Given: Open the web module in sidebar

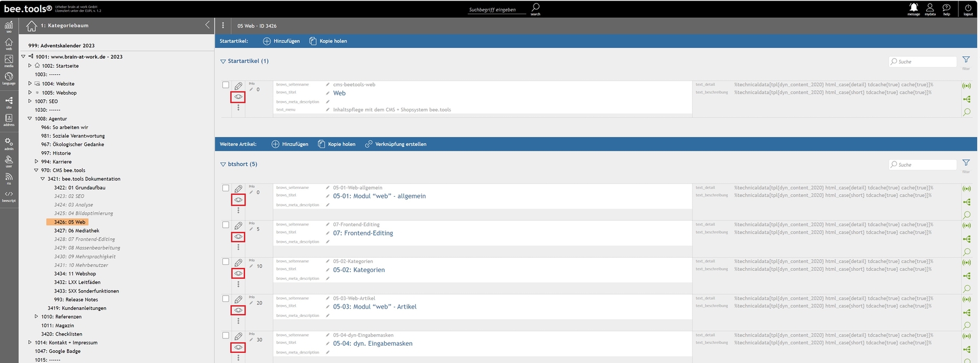Looking at the screenshot, I should click(9, 44).
